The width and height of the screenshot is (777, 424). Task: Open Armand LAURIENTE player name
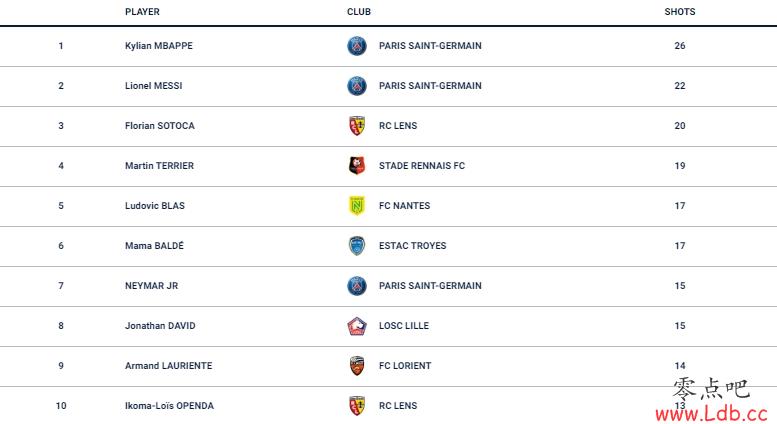tap(168, 366)
